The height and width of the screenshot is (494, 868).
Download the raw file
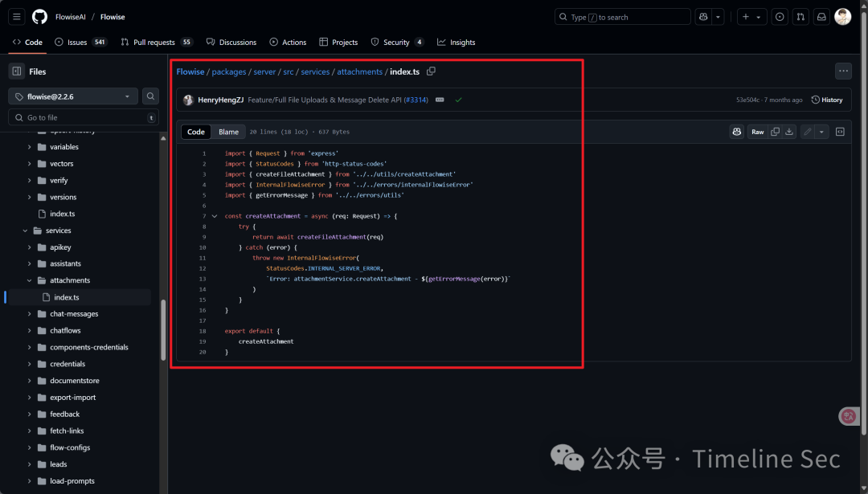(x=789, y=132)
